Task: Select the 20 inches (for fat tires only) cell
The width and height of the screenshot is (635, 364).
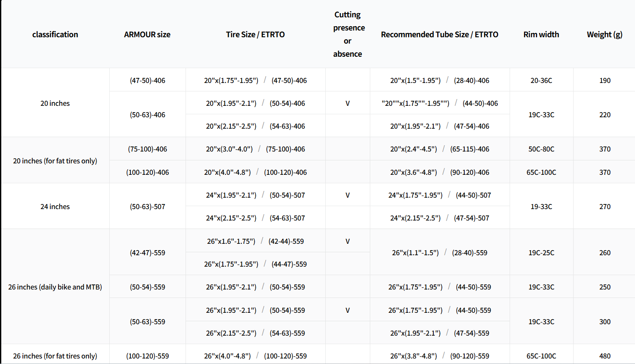Action: coord(55,161)
